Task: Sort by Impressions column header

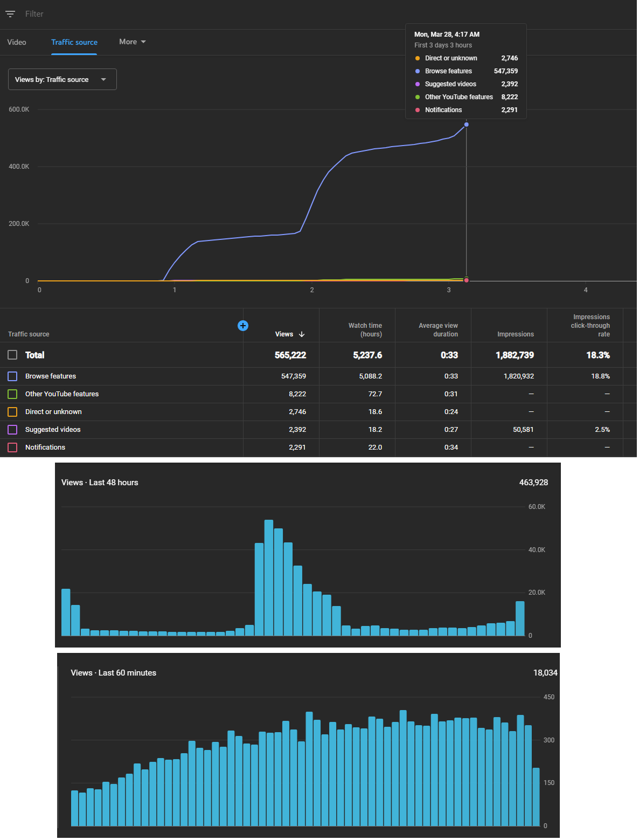Action: 516,334
